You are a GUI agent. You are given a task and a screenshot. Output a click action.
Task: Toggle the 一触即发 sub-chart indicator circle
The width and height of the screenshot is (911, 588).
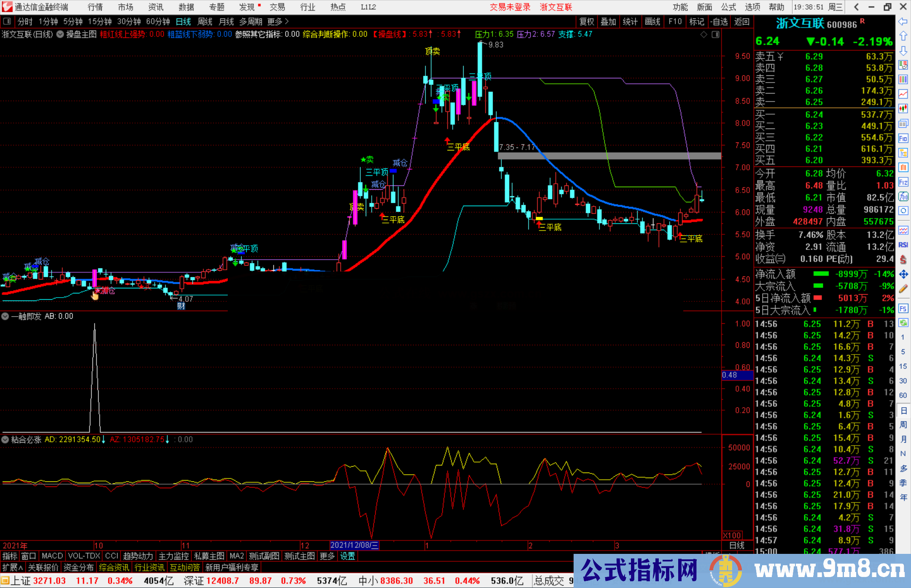pos(5,316)
